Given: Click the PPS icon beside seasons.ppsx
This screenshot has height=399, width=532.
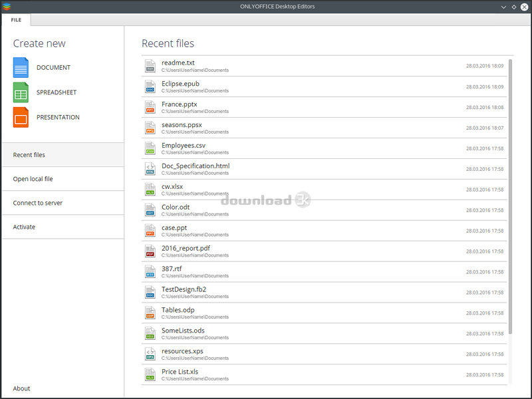Looking at the screenshot, I should coord(150,128).
